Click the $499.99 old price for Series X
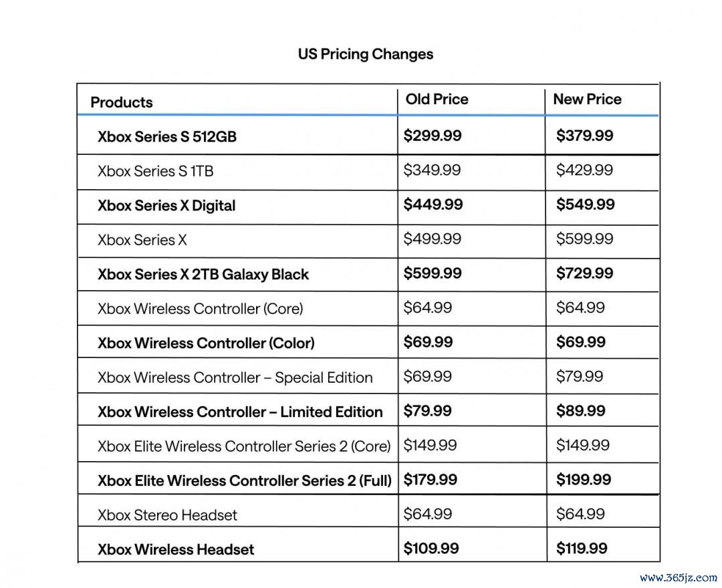 [432, 239]
